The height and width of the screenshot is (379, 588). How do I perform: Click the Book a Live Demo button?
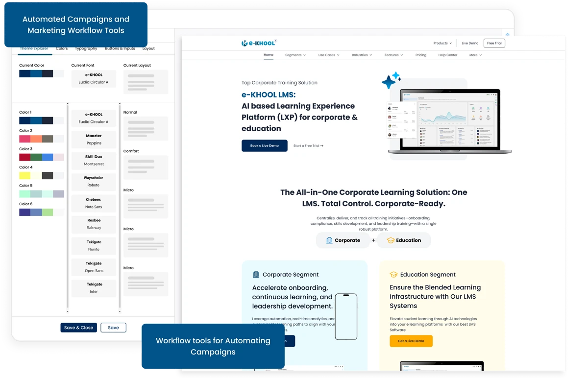(265, 145)
